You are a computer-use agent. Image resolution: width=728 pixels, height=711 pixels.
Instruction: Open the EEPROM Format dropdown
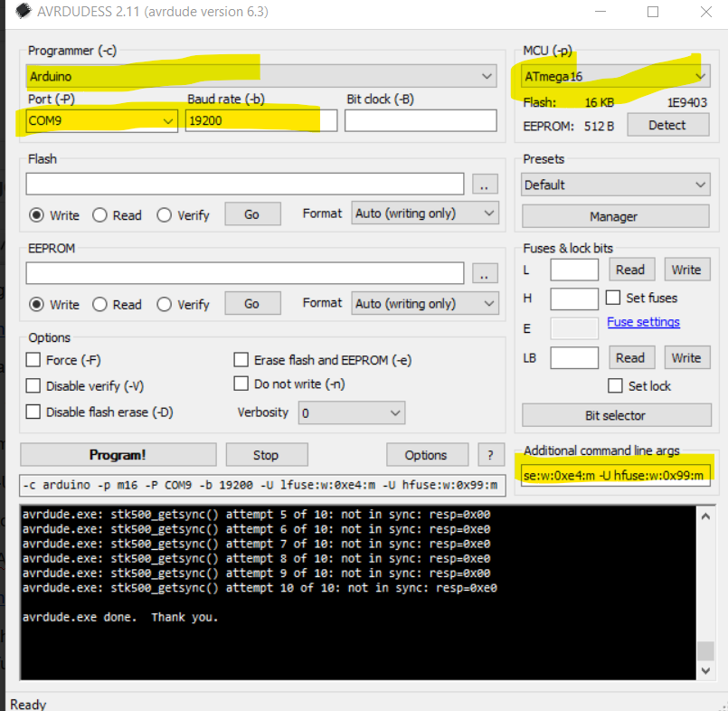(x=425, y=303)
